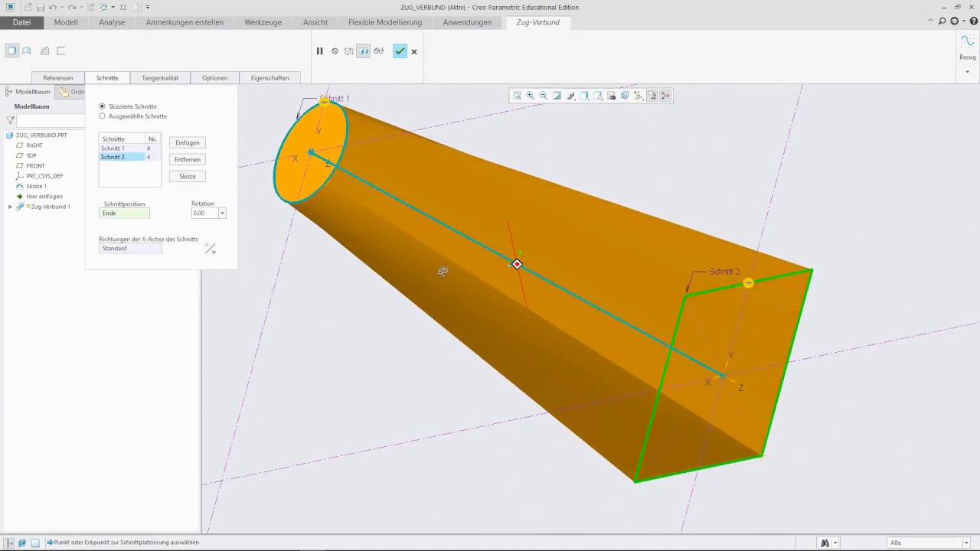Viewport: 980px width, 551px height.
Task: Click the view manager icon
Action: tap(612, 96)
